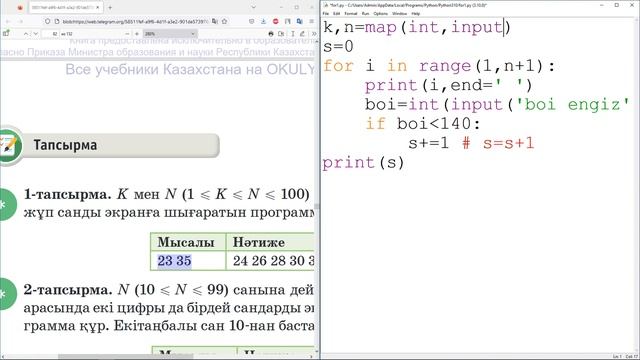Open the IDLE Options menu
The image size is (640, 360).
tap(380, 13)
